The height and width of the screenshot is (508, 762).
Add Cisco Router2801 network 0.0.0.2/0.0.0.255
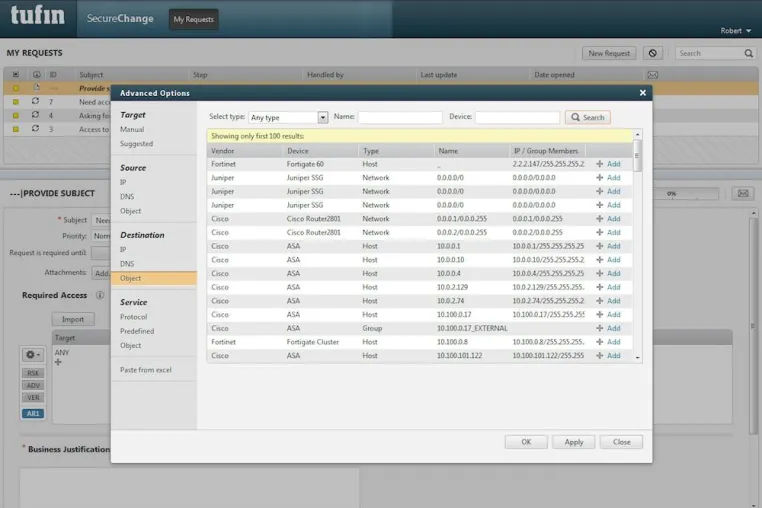pos(608,232)
